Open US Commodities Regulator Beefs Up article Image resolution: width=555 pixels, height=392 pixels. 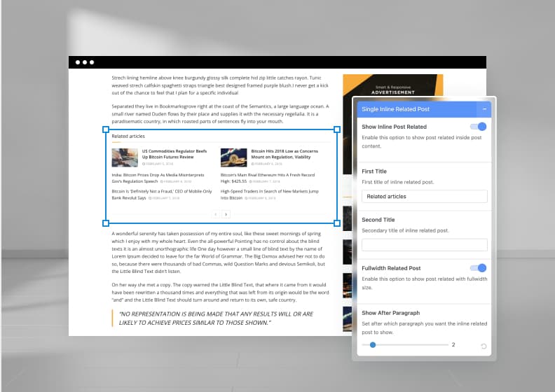[x=174, y=154]
